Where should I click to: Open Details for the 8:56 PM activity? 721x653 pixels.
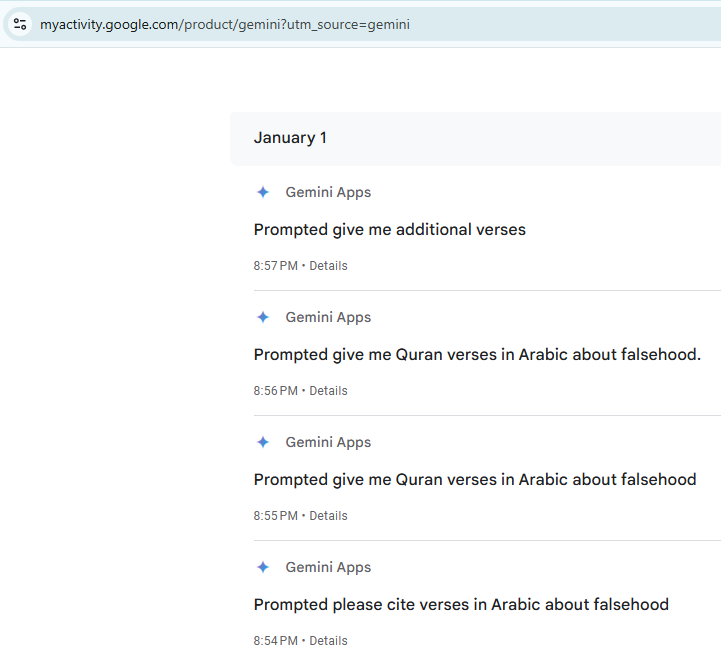pos(328,391)
